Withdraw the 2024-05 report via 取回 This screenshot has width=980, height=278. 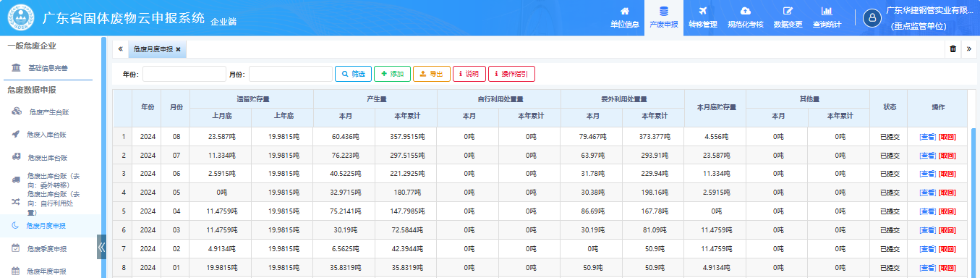click(x=947, y=193)
